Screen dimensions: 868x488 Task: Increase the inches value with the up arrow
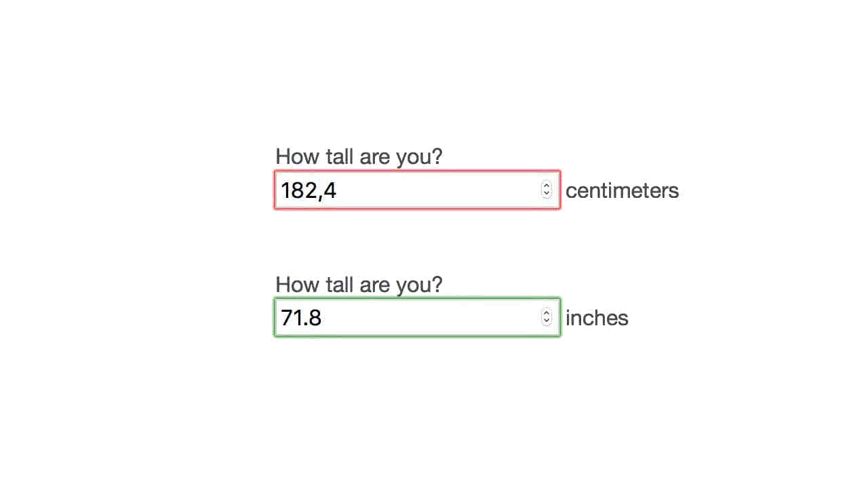point(547,313)
